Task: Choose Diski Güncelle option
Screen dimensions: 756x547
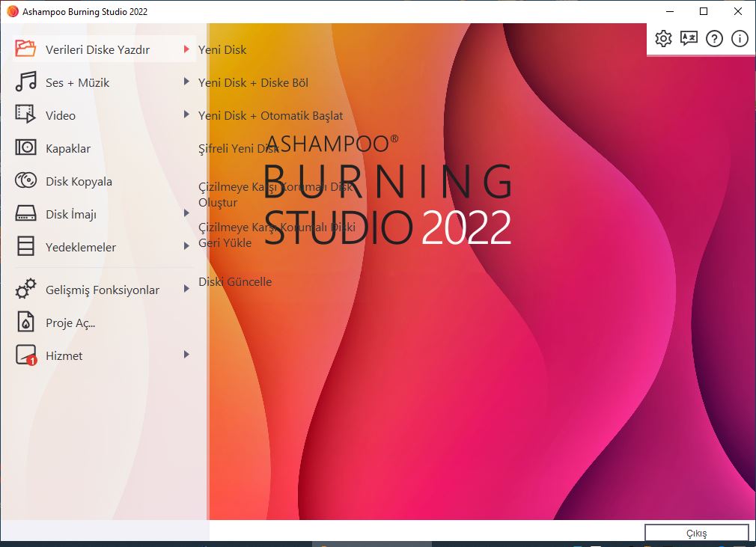Action: 235,281
